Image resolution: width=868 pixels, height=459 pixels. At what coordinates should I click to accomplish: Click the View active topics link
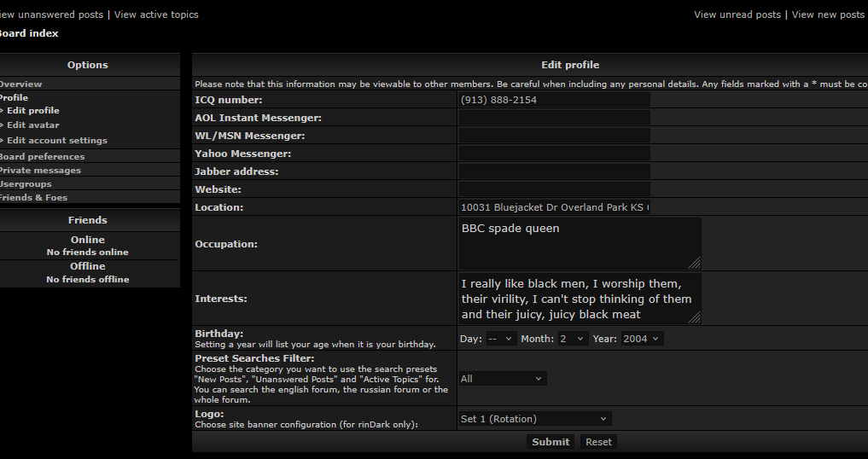[x=156, y=15]
